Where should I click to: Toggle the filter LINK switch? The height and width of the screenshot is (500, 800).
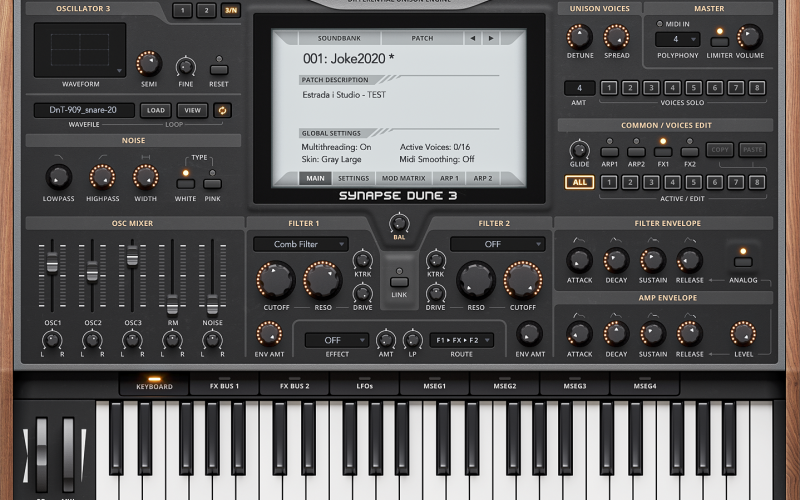(x=399, y=282)
